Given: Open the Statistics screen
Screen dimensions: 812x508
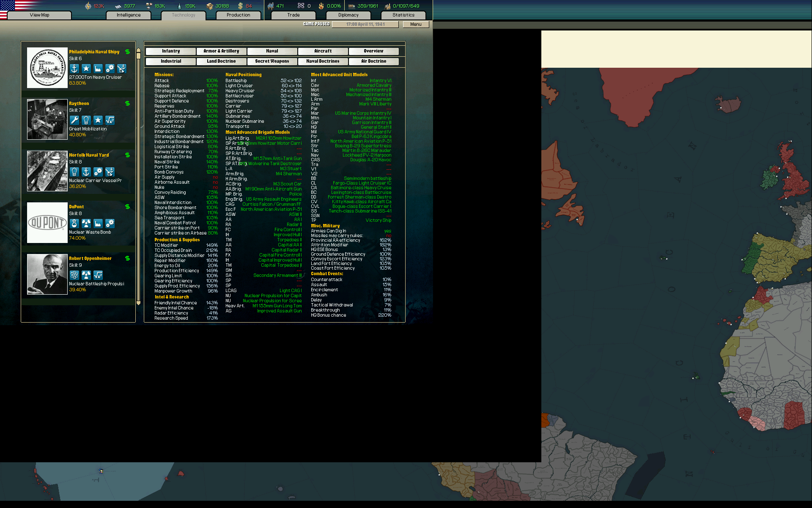Looking at the screenshot, I should pos(403,15).
